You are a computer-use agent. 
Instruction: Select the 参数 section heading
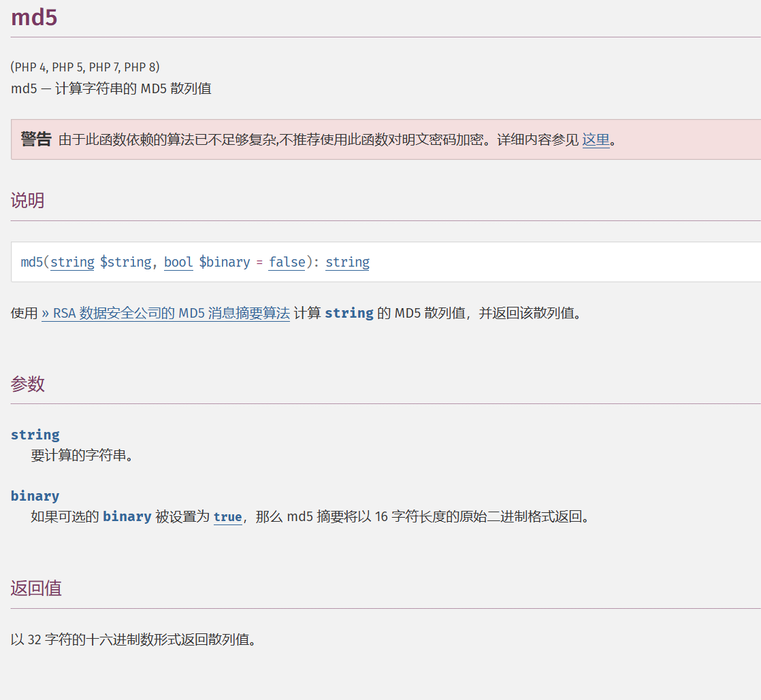coord(27,384)
